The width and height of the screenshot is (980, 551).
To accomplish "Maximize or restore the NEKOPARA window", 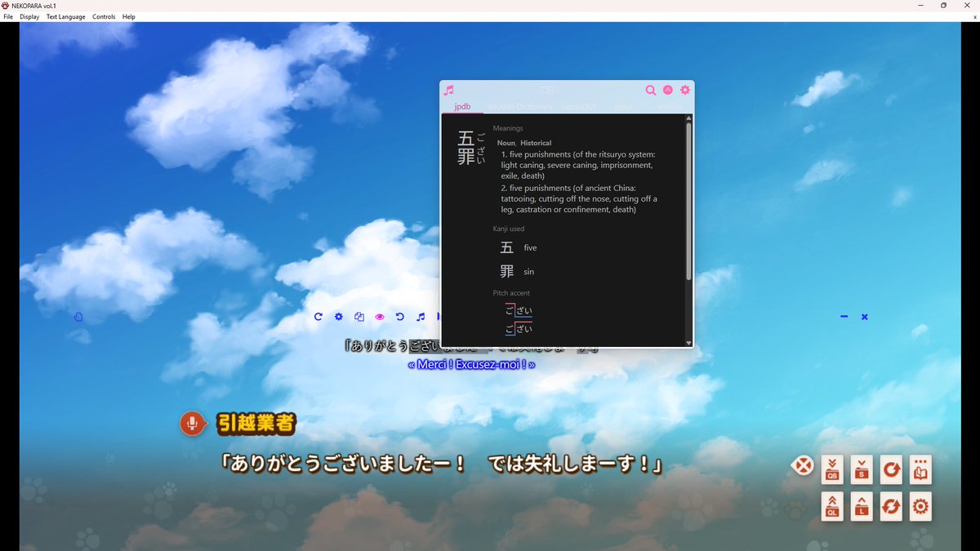I will pyautogui.click(x=943, y=5).
